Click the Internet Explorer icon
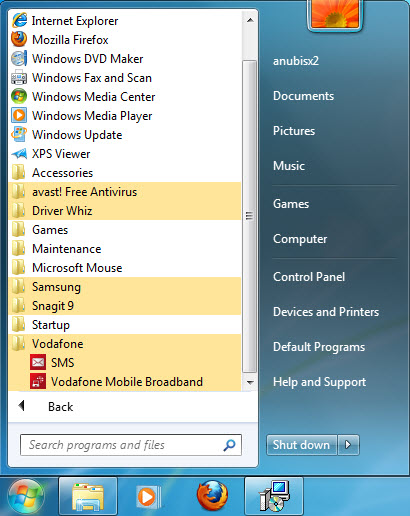Image resolution: width=410 pixels, height=516 pixels. [19, 20]
